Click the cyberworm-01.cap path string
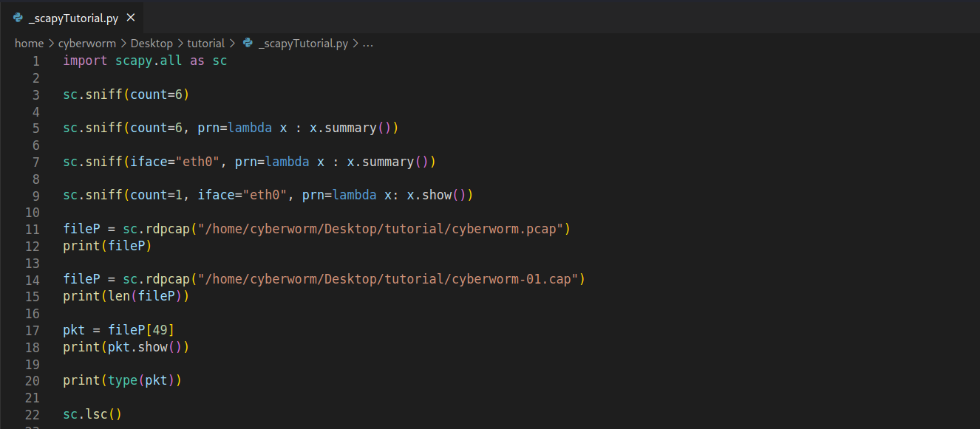Image resolution: width=980 pixels, height=429 pixels. click(x=388, y=279)
